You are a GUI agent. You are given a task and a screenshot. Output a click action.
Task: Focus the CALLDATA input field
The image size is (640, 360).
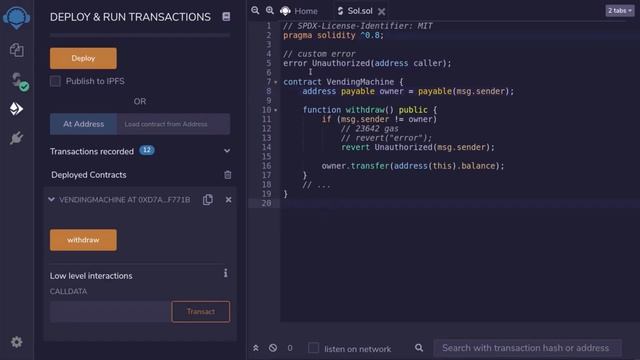[110, 312]
